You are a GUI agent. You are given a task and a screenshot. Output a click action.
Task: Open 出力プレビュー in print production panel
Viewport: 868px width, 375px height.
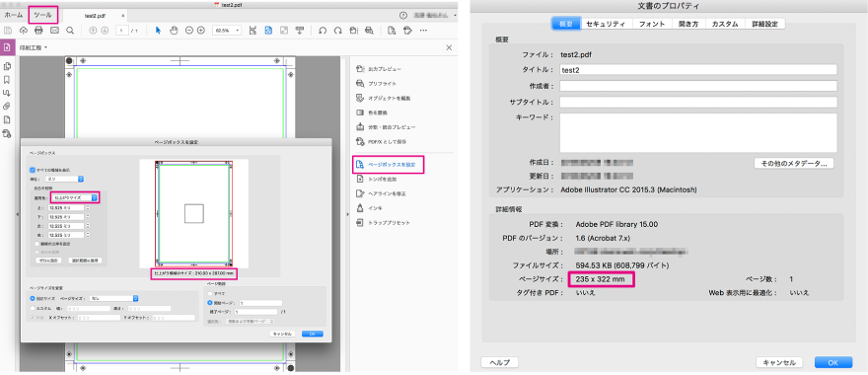[379, 69]
